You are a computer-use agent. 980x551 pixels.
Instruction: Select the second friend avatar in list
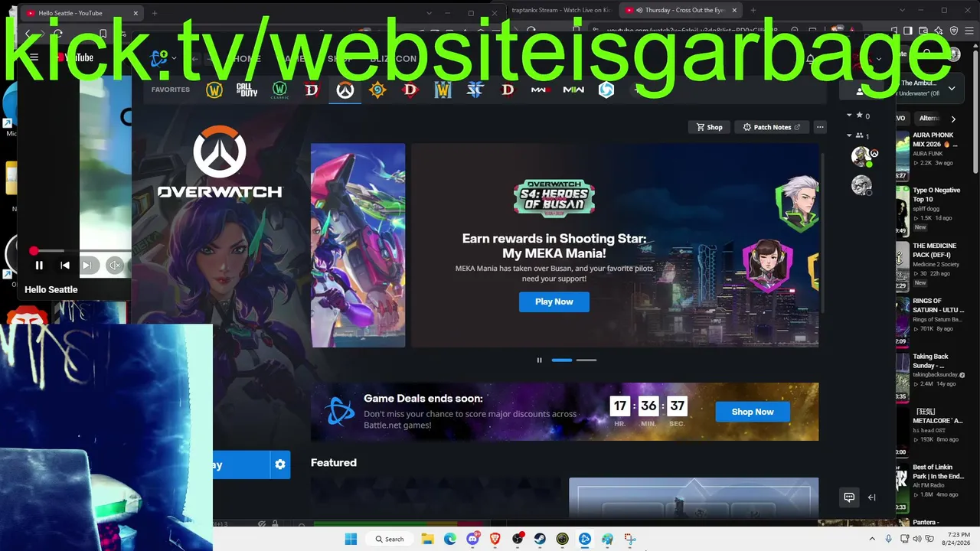pos(862,185)
